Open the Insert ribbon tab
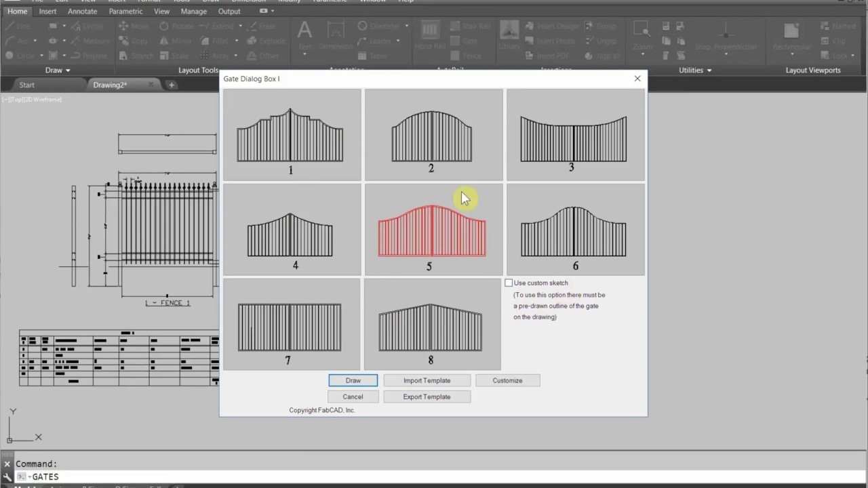 [x=47, y=11]
